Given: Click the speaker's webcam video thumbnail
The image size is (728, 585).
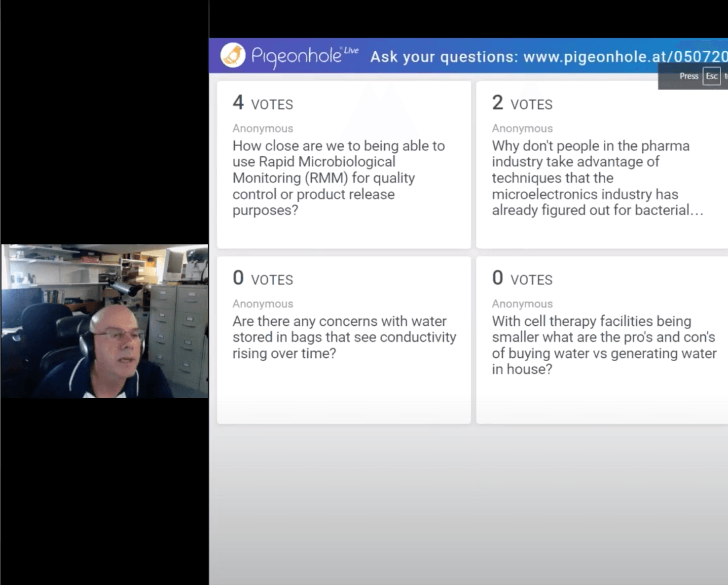Looking at the screenshot, I should (105, 321).
